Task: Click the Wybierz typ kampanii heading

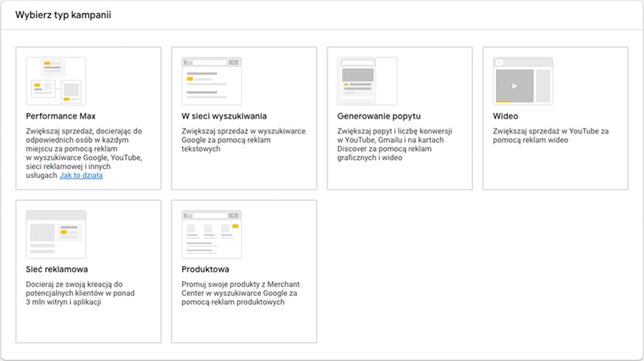Action: pos(63,15)
